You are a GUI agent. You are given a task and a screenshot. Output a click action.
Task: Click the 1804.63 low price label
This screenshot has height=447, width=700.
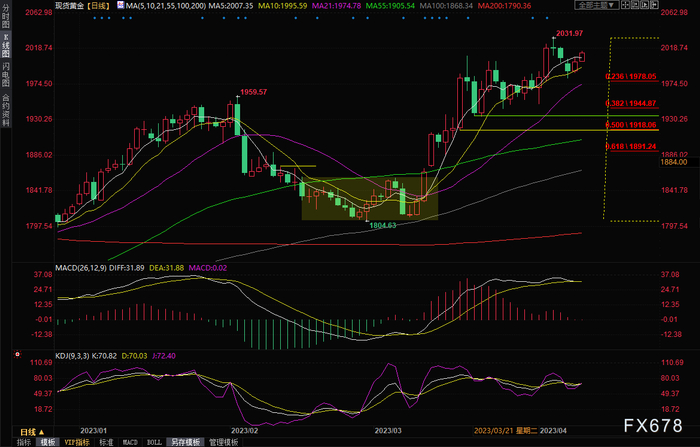tap(383, 225)
